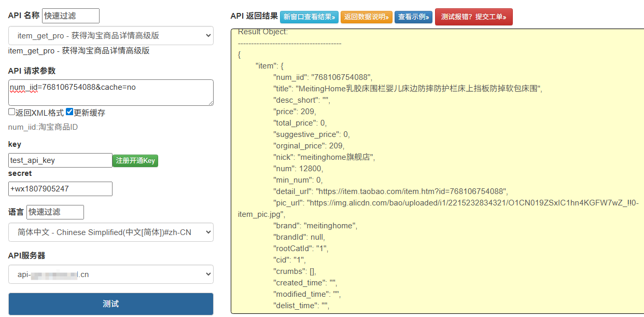Focus the API 名称 quick filter field
Screen dimensions: 644x317
point(71,16)
